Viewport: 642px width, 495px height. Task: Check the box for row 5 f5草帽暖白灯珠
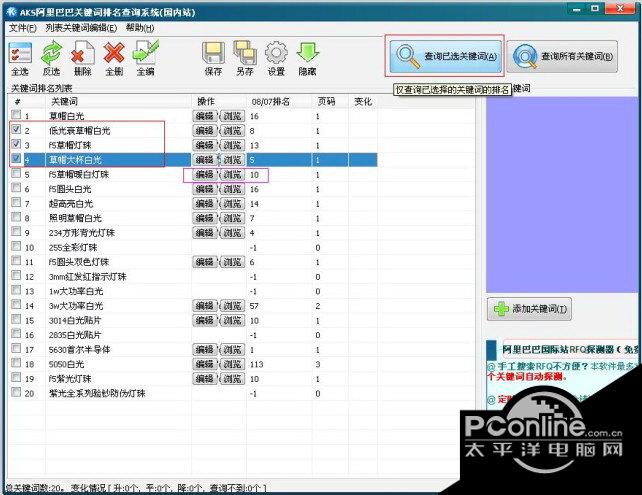(16, 173)
